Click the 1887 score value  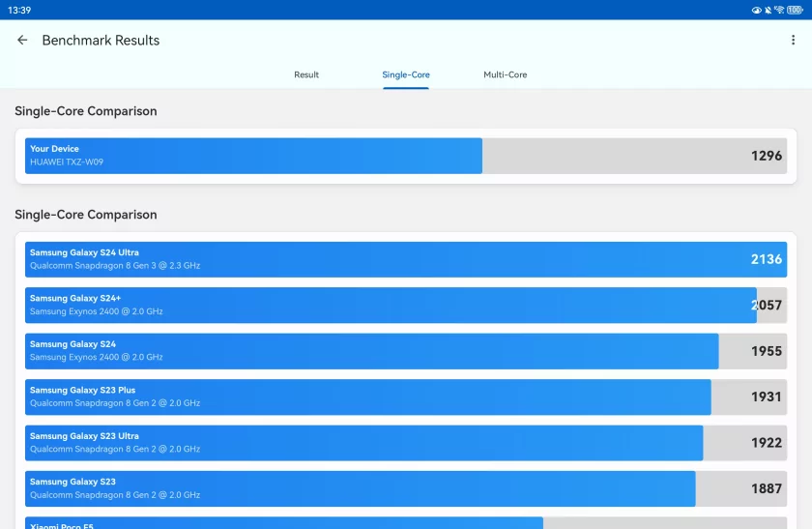[x=767, y=488]
